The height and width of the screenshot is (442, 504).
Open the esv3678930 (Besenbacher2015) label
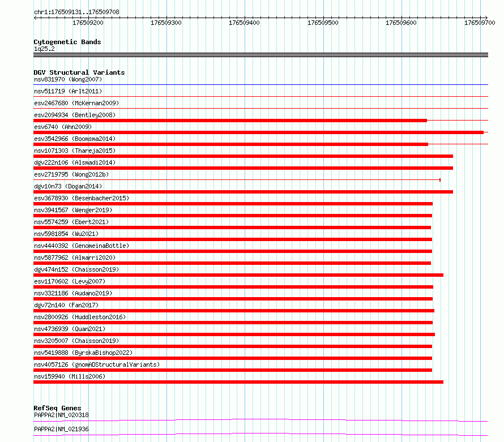point(82,198)
